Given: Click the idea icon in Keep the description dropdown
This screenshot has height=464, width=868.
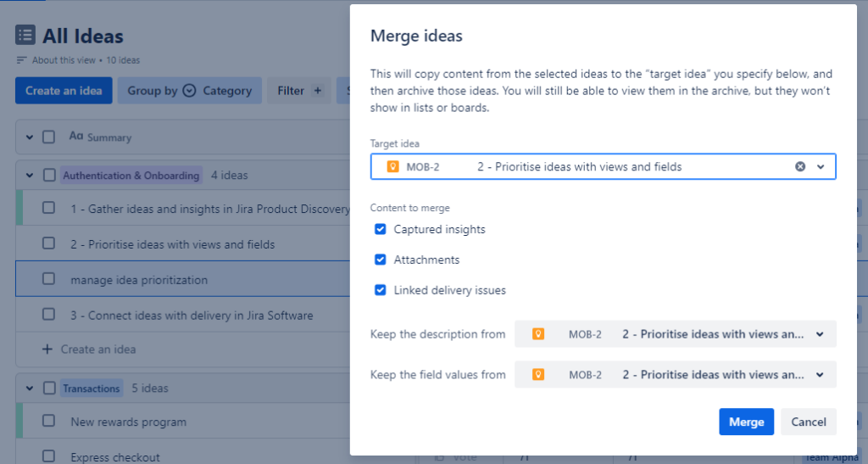Looking at the screenshot, I should pos(537,334).
